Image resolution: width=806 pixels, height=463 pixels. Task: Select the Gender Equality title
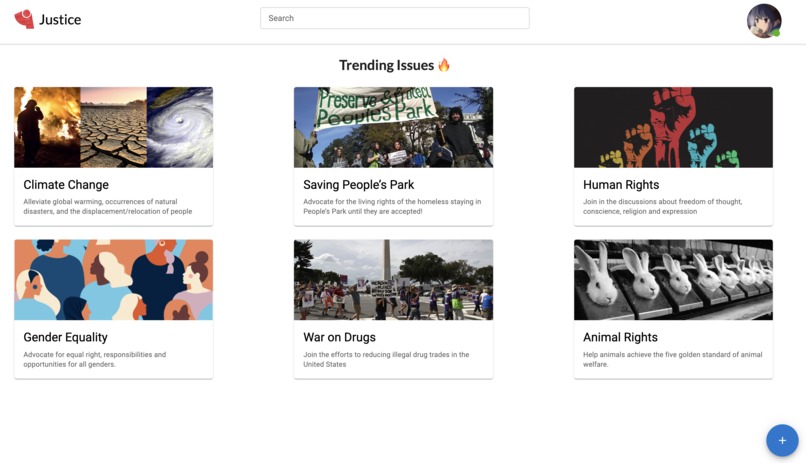coord(65,338)
